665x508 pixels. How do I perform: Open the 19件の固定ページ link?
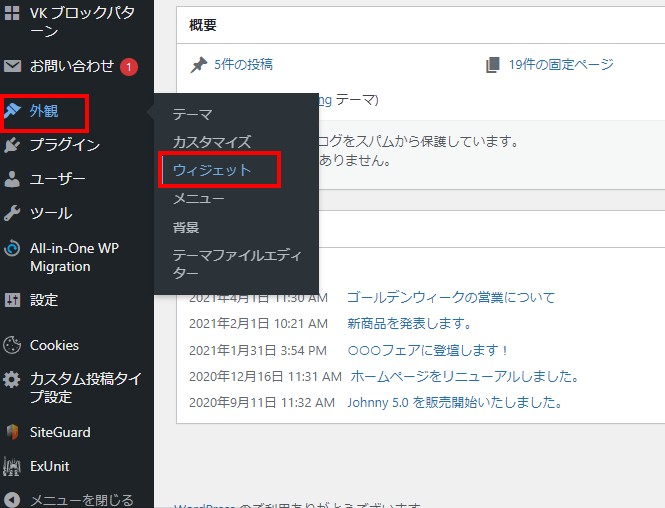(560, 65)
